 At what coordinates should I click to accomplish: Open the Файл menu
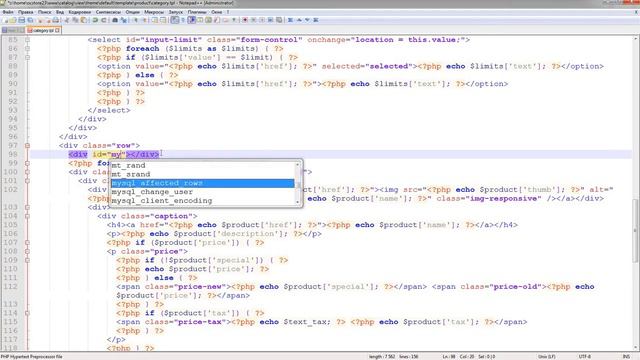8,12
